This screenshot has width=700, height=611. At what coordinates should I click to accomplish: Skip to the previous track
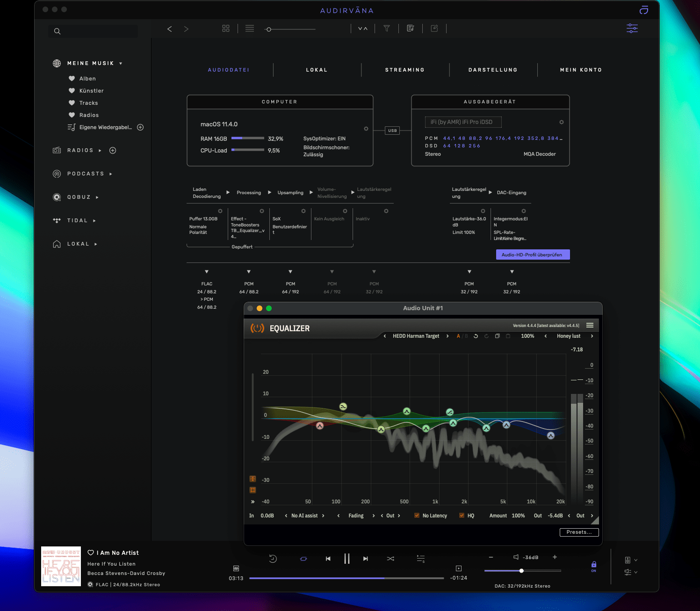tap(328, 559)
